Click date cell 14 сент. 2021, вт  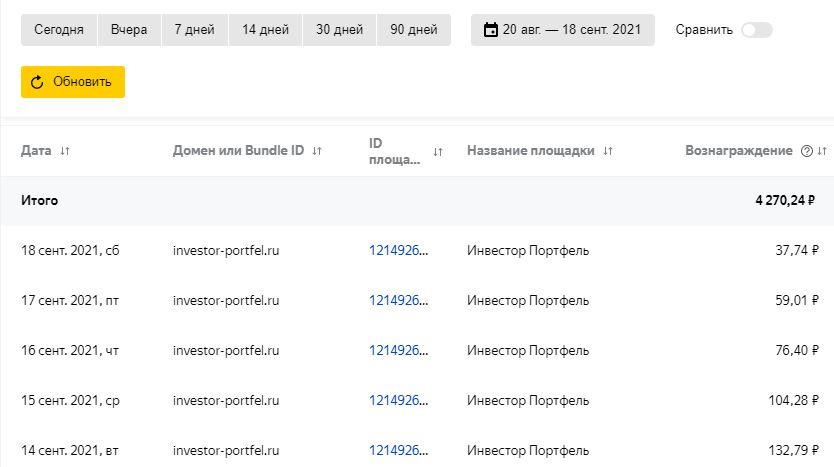pos(70,451)
